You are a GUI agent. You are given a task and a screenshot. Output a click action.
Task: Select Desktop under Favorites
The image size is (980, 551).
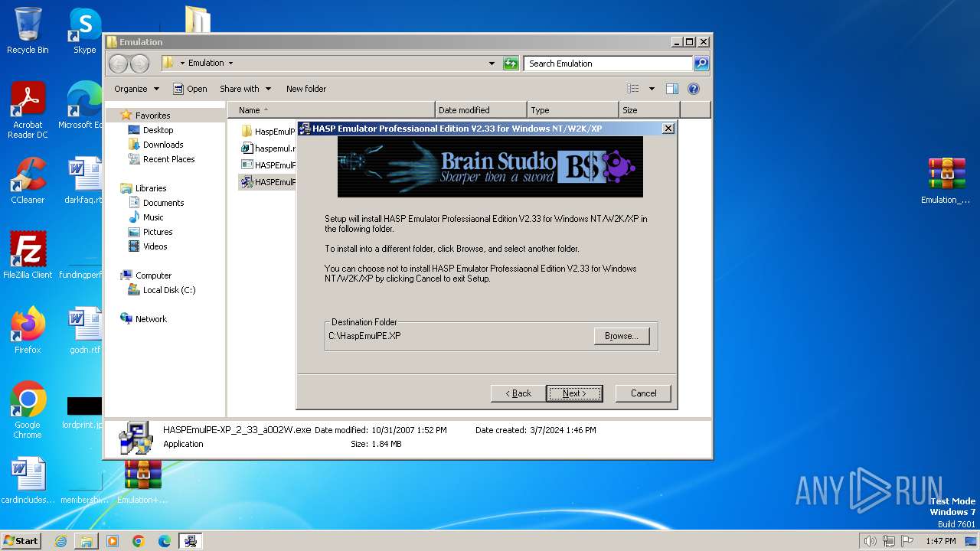(x=158, y=130)
